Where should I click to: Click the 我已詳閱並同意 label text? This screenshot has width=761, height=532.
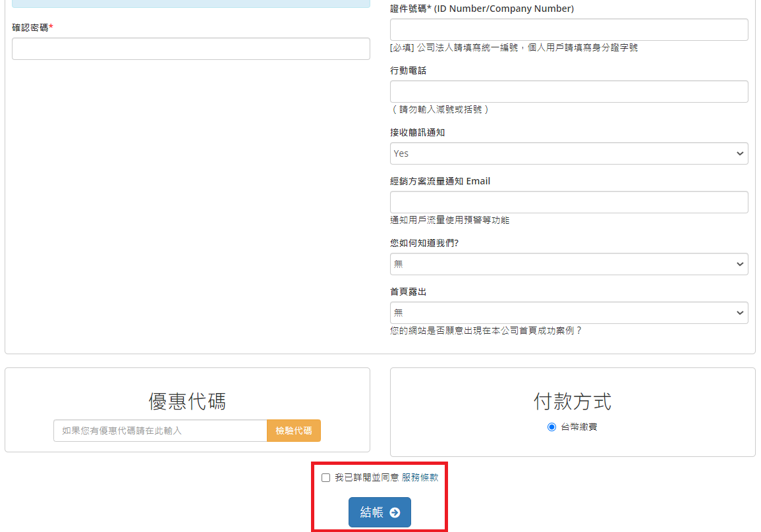[366, 478]
